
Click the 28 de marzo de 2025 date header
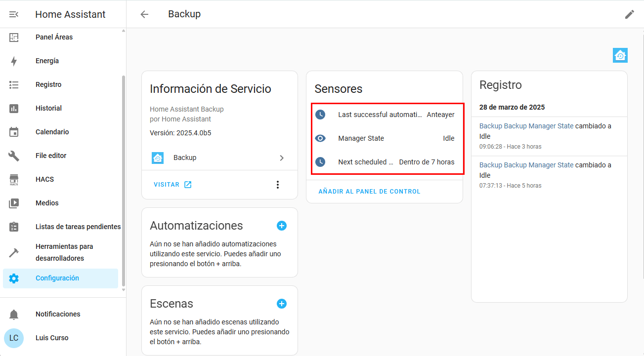pos(512,107)
